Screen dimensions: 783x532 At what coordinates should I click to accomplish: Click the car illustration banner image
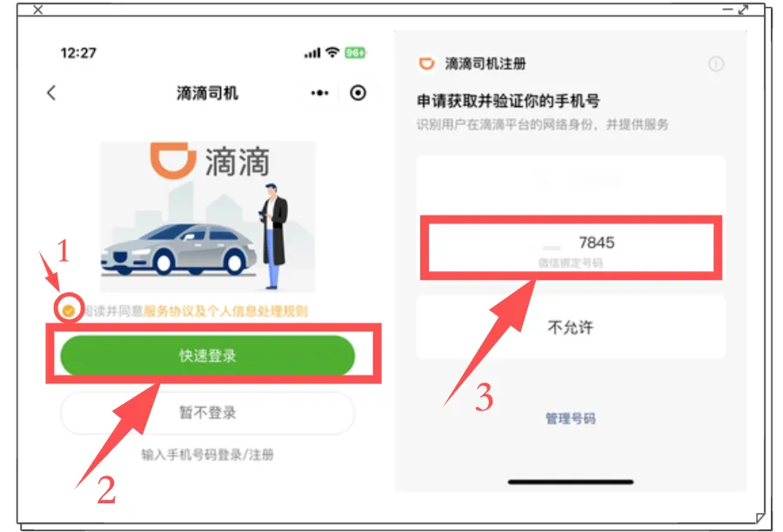208,216
